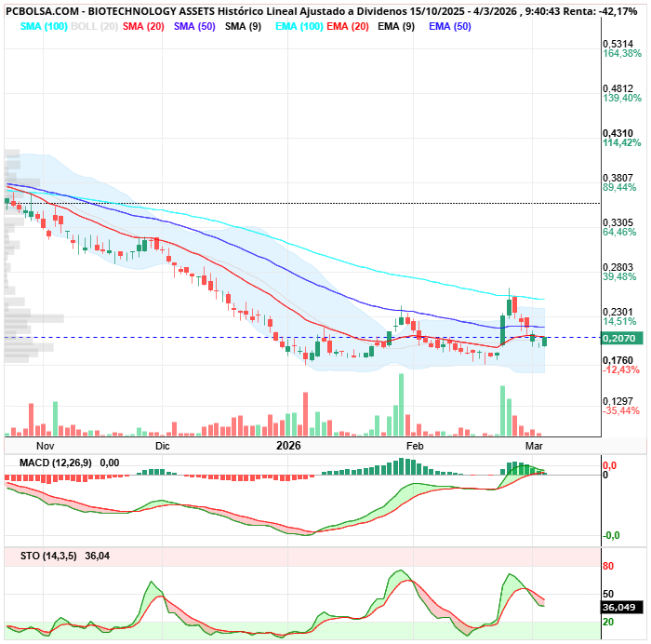The image size is (651, 644).
Task: Click the -35,44% percentage axis label
Action: coord(621,411)
